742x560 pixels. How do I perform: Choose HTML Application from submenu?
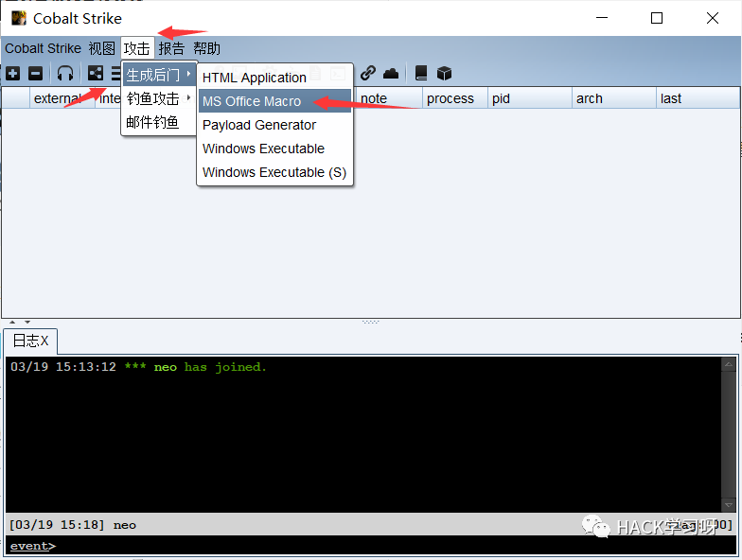[x=274, y=78]
